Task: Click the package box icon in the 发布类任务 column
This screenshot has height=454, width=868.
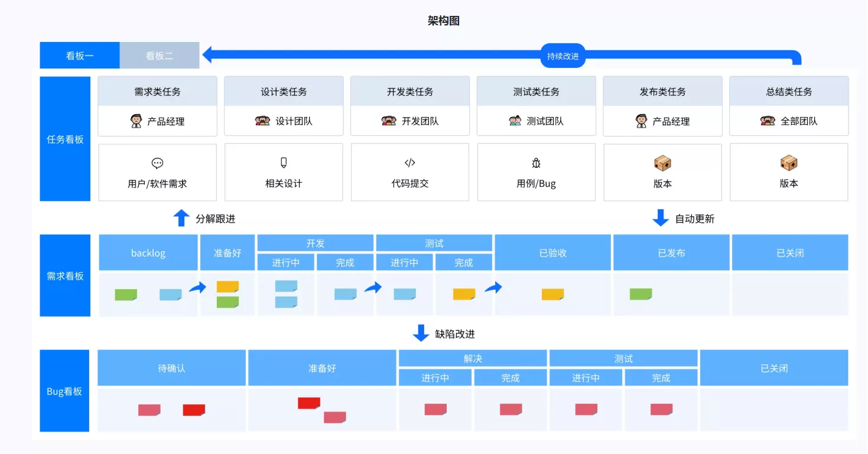Action: click(662, 163)
